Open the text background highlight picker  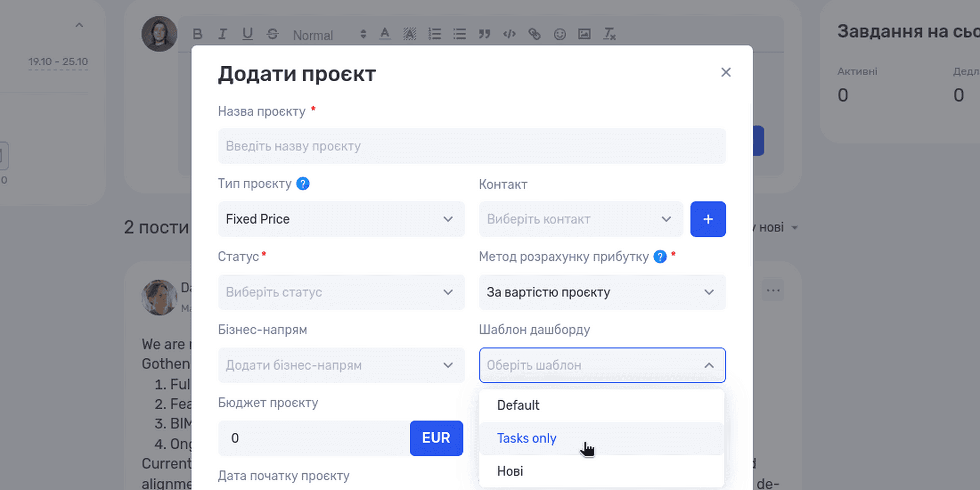(410, 34)
